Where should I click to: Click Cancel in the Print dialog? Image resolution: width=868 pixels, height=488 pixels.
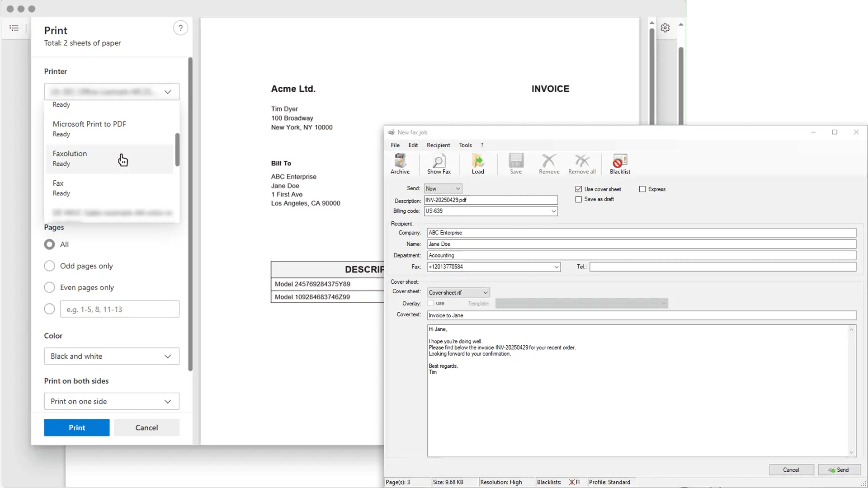pyautogui.click(x=146, y=427)
